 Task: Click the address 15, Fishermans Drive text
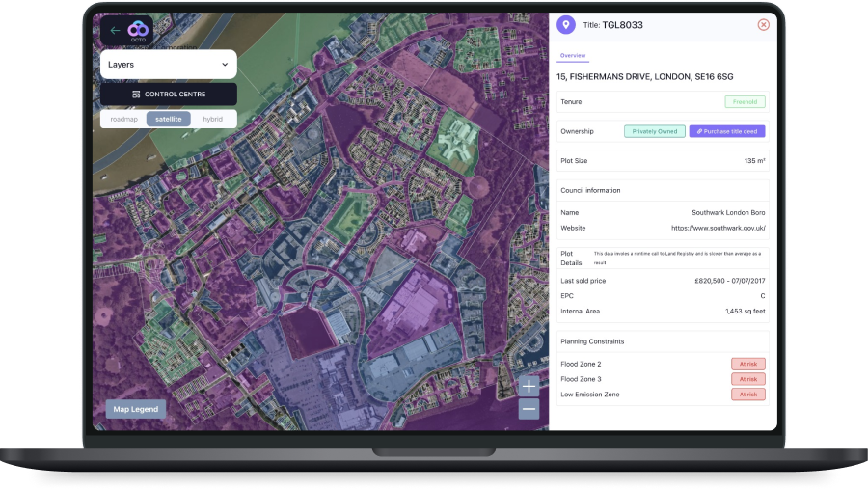coord(644,77)
